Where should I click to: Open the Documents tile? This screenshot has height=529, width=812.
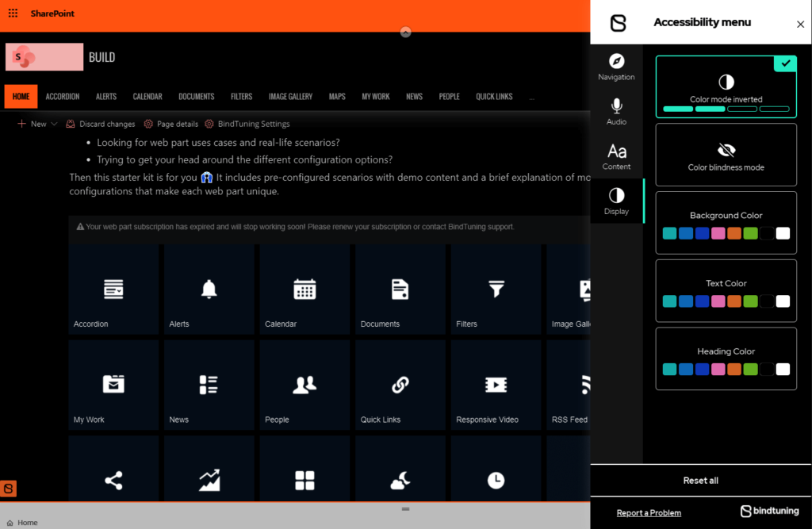coord(400,289)
